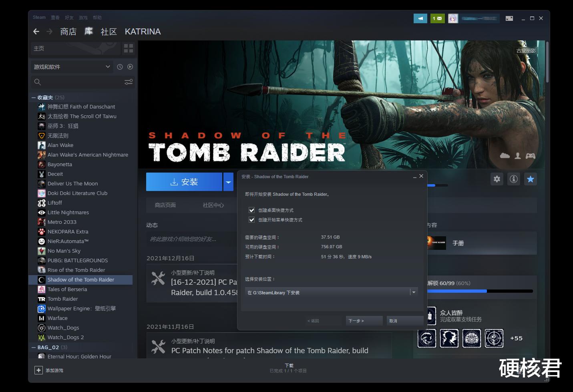Screen dimensions: 573x392
Task: Uncheck create desktop shortcut checkbox
Action: 252,210
